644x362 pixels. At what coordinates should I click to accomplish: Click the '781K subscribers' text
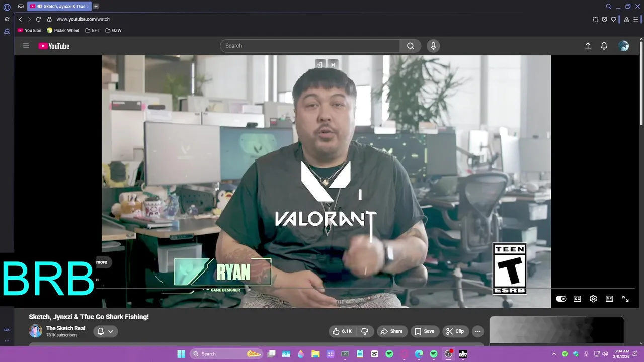[62, 335]
